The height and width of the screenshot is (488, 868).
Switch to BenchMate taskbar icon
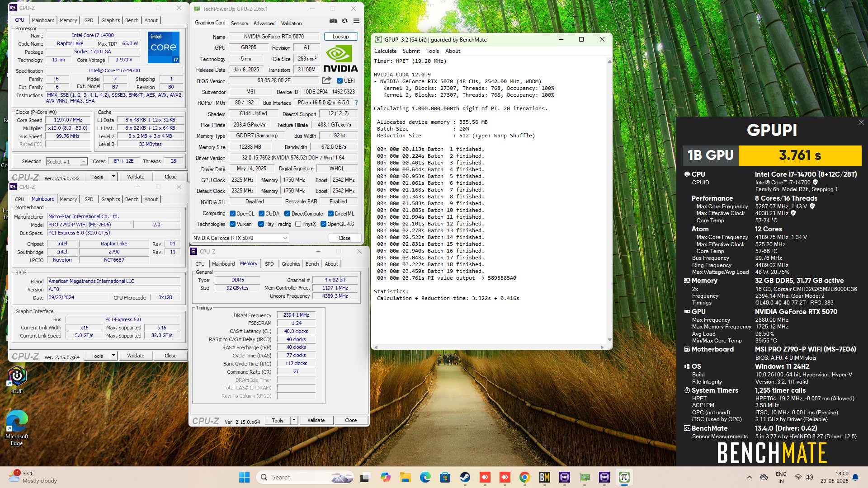[x=544, y=477]
